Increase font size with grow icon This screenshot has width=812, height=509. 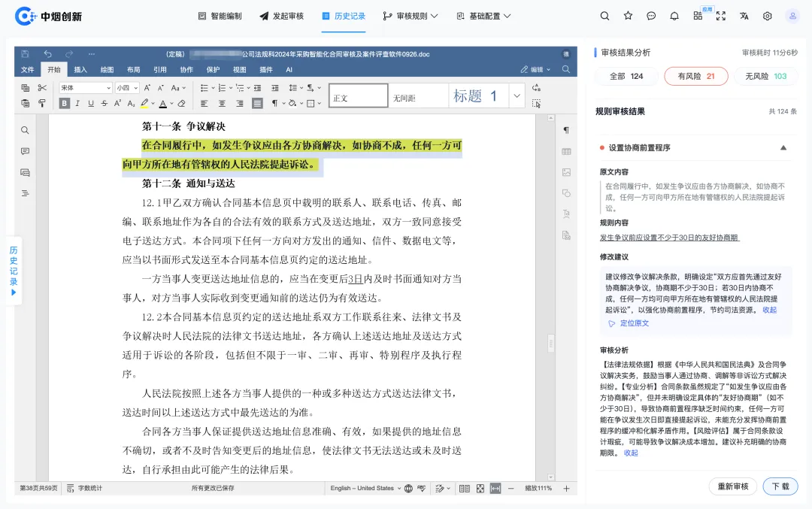[147, 88]
